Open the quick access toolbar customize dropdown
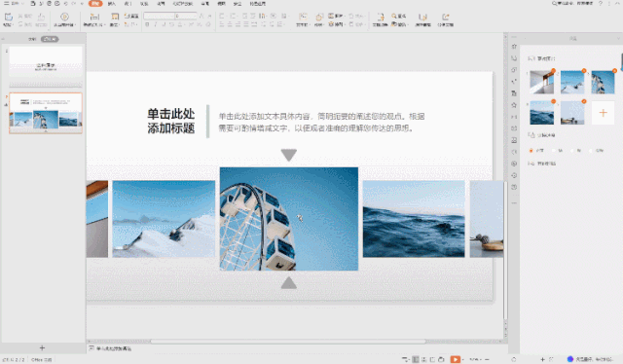 pos(82,4)
